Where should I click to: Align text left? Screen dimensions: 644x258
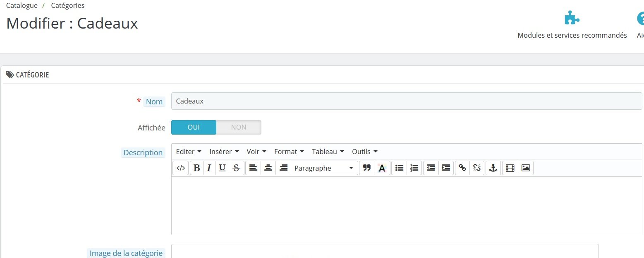pos(253,168)
